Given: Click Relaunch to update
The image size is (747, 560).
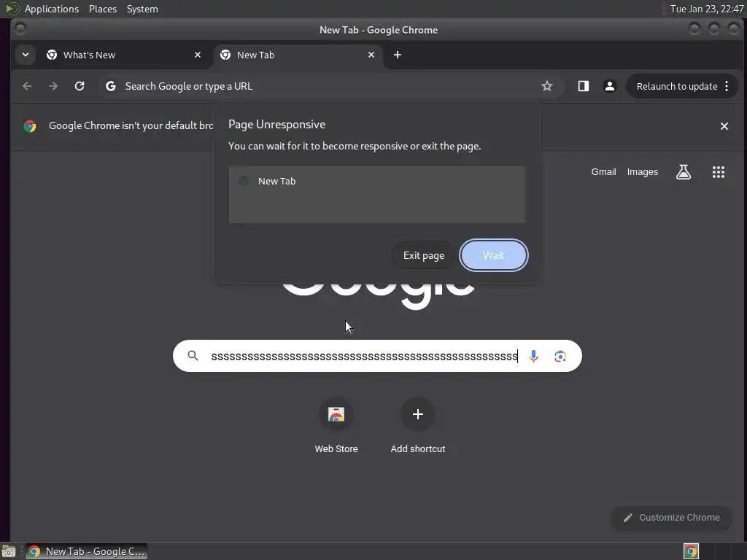Looking at the screenshot, I should [676, 86].
